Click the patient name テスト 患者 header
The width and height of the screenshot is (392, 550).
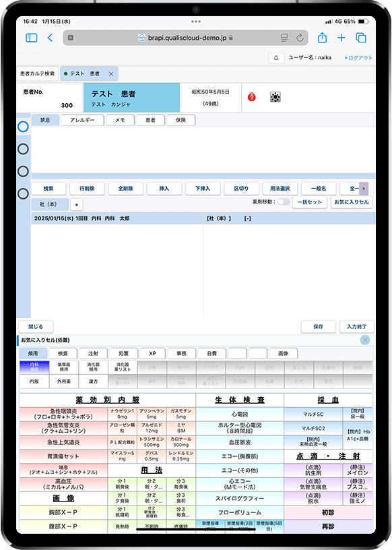132,98
